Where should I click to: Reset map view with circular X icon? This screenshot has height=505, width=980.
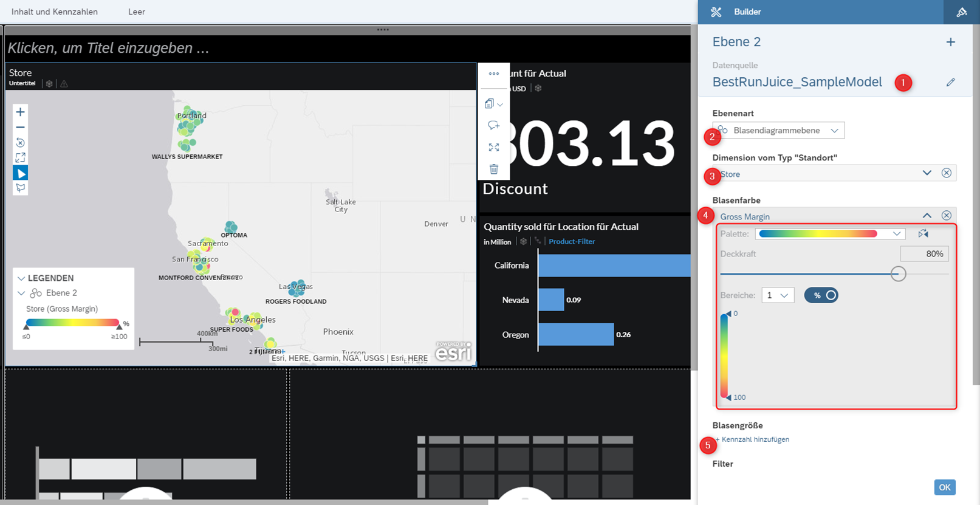(x=20, y=143)
